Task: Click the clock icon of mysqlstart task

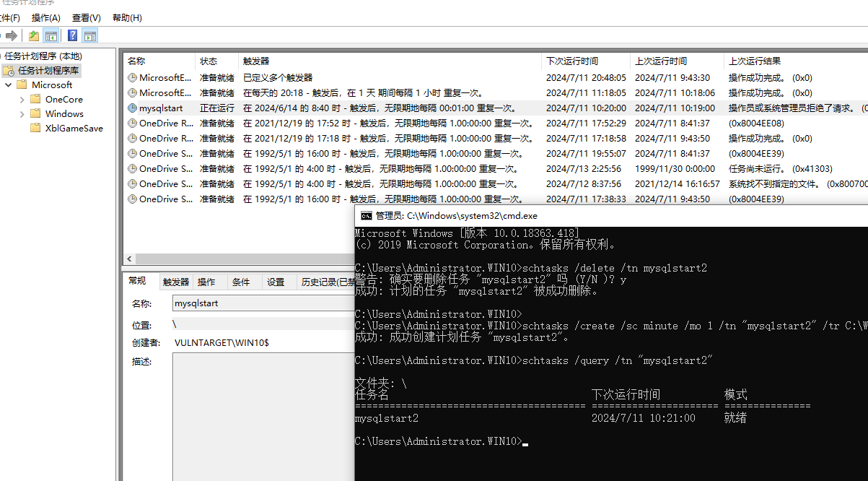Action: [x=132, y=108]
